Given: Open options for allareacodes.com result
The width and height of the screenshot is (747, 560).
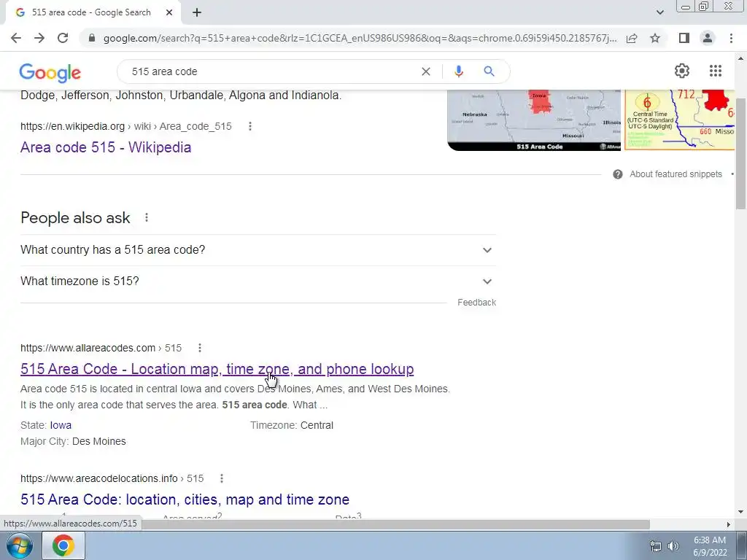Looking at the screenshot, I should point(200,348).
